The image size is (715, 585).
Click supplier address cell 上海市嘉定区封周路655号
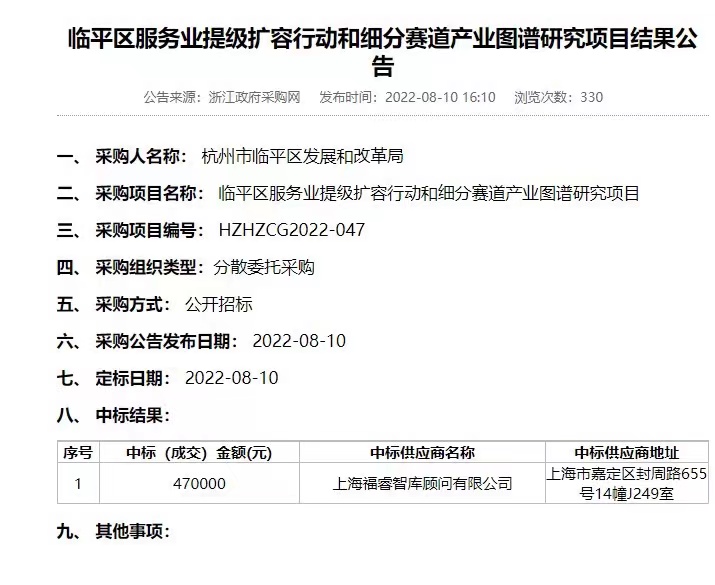coord(627,483)
